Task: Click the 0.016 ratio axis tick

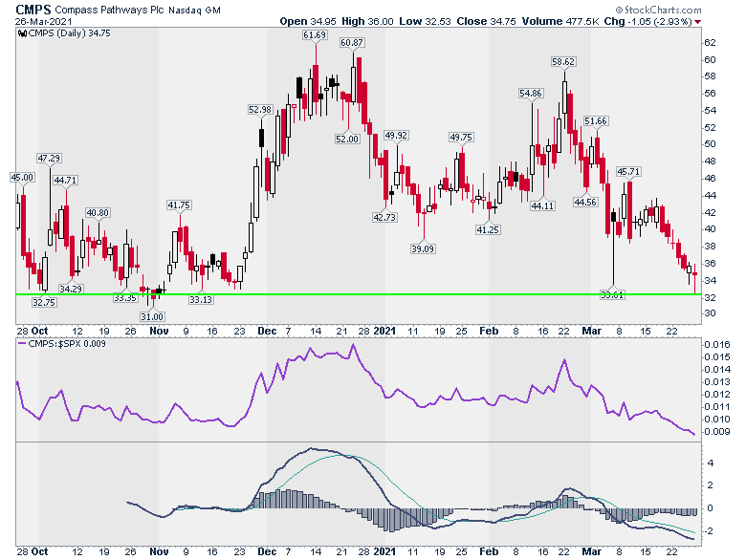Action: coord(717,345)
